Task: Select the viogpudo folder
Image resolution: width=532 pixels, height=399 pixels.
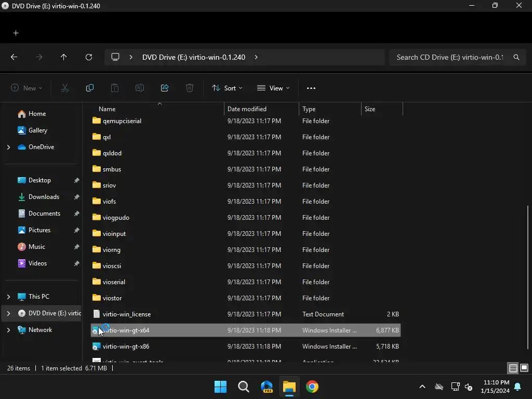Action: [246, 218]
